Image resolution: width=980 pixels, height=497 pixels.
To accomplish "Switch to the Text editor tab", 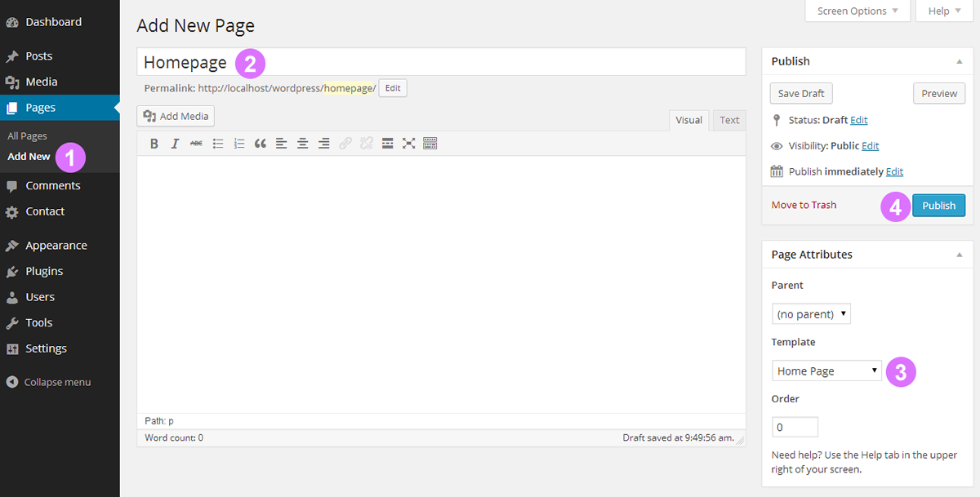I will (x=729, y=120).
